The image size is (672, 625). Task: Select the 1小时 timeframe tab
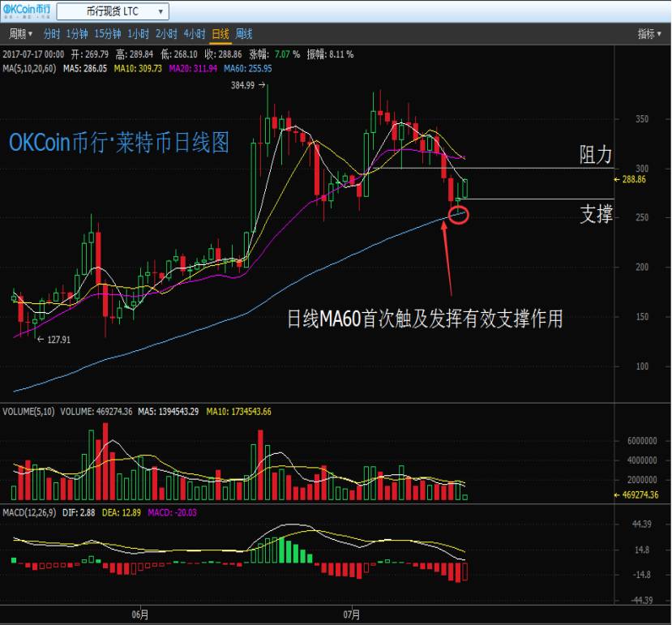point(138,34)
